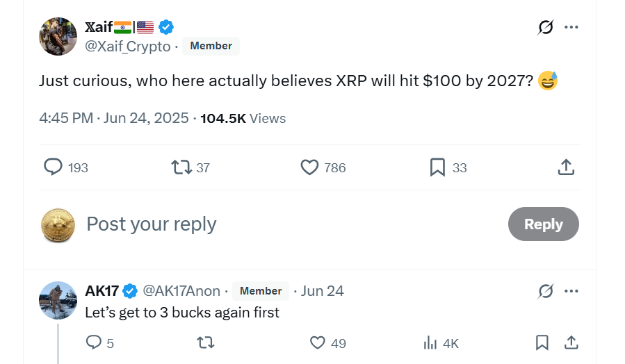Bookmark Xaif's main post
625x364 pixels.
click(x=437, y=167)
